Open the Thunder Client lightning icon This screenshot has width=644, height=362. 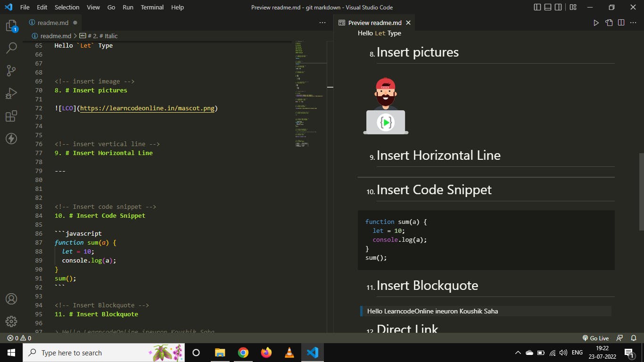tap(11, 139)
